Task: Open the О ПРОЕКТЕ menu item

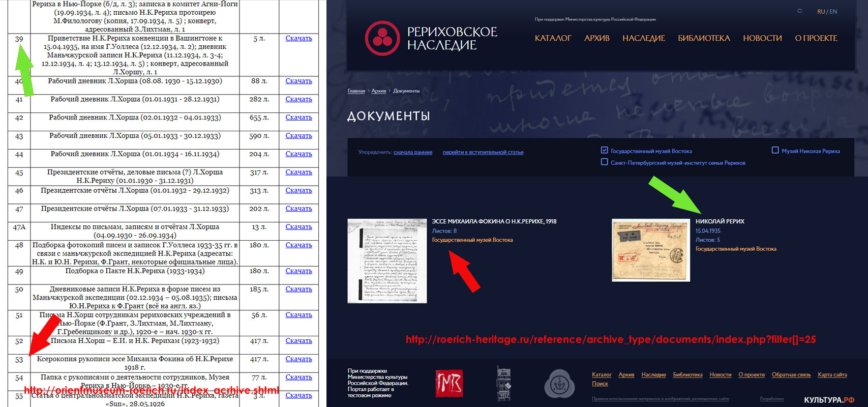Action: pos(816,38)
